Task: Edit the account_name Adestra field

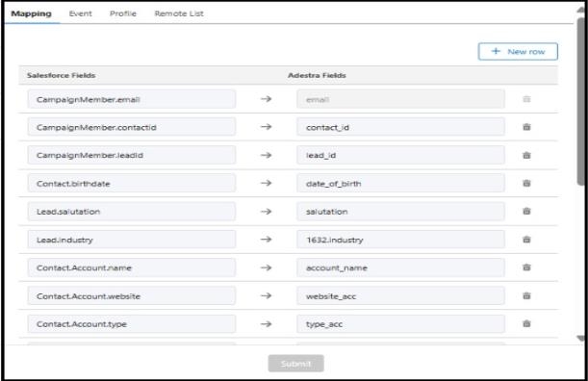Action: point(400,267)
